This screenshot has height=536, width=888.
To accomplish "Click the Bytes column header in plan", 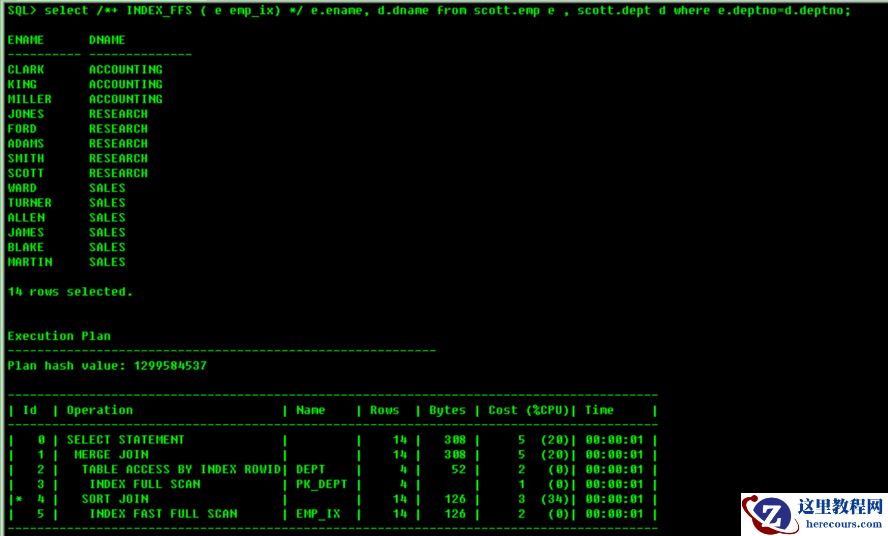I will [447, 410].
